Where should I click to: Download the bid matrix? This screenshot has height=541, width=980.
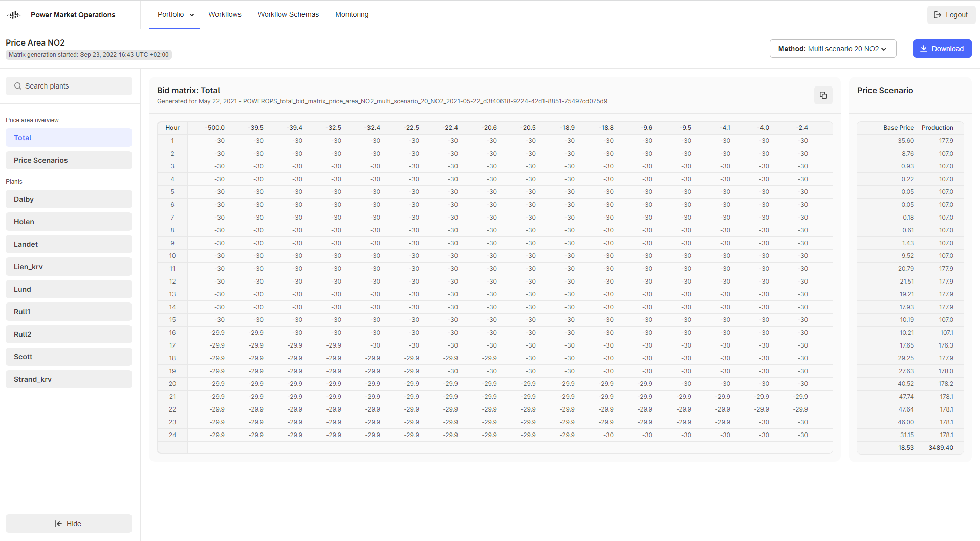click(x=942, y=49)
